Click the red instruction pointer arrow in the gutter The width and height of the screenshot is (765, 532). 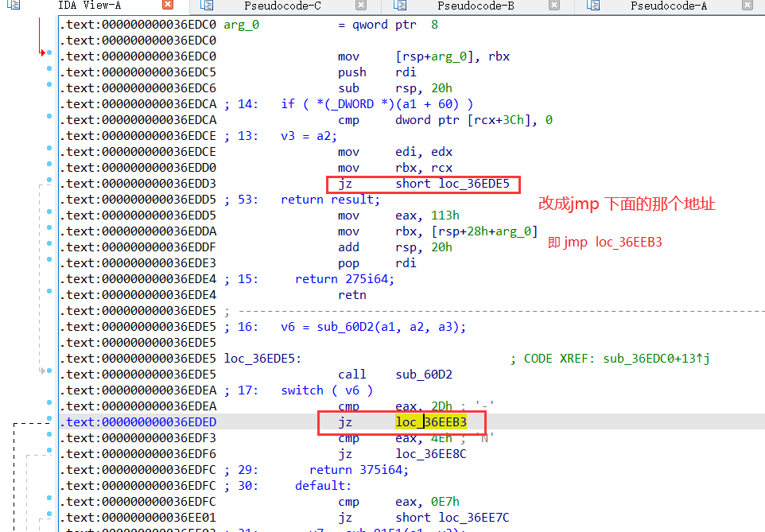tap(42, 53)
